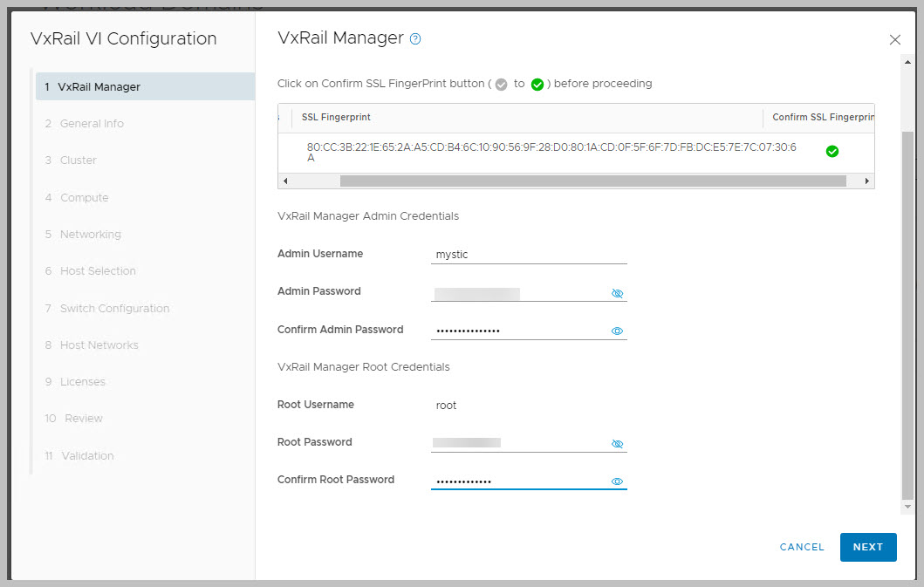Viewport: 924px width, 587px height.
Task: Focus the Admin Username field
Action: point(529,255)
